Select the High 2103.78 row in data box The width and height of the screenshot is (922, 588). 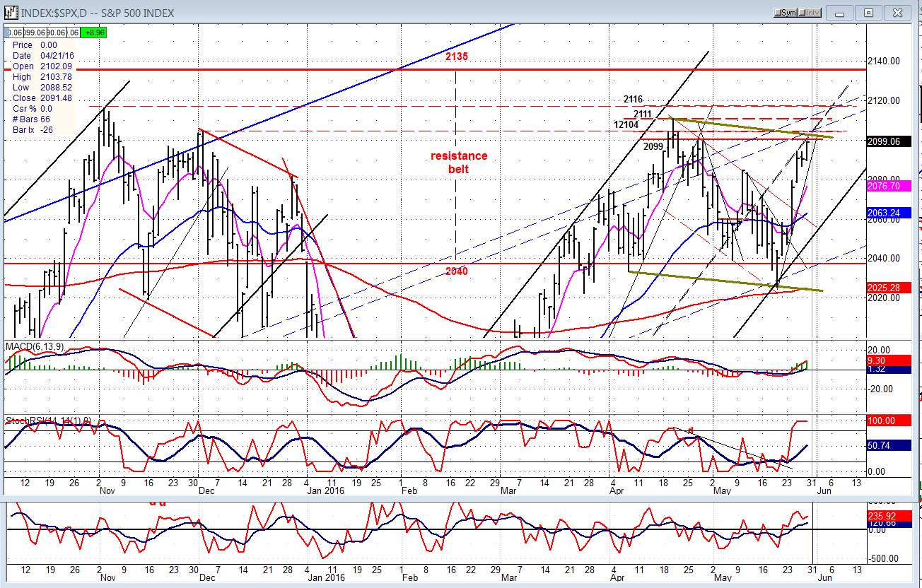[42, 76]
